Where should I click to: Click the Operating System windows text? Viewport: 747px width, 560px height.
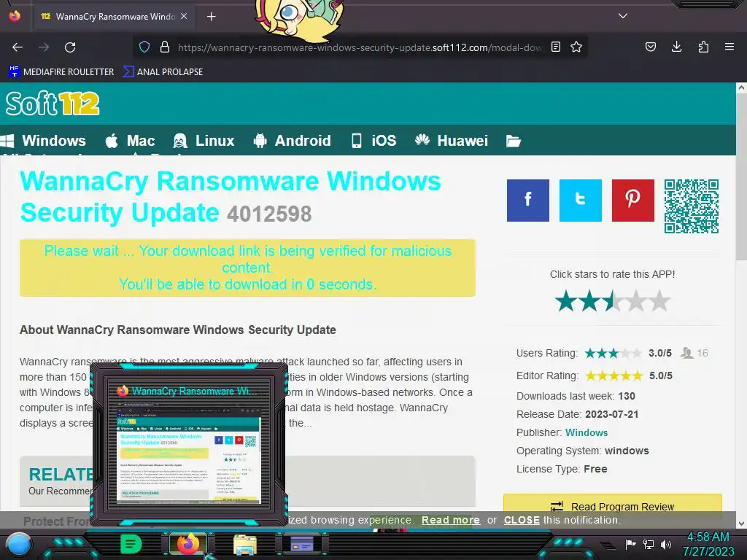(x=583, y=451)
